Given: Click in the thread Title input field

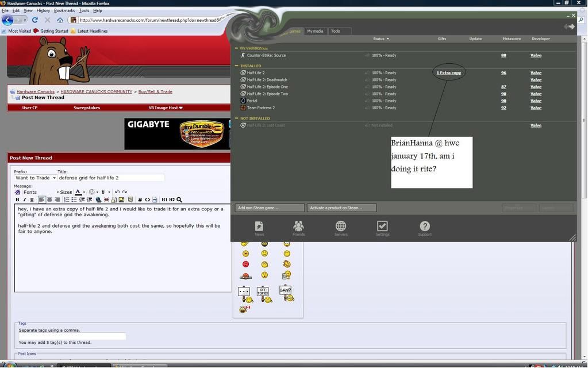Looking at the screenshot, I should tap(111, 178).
